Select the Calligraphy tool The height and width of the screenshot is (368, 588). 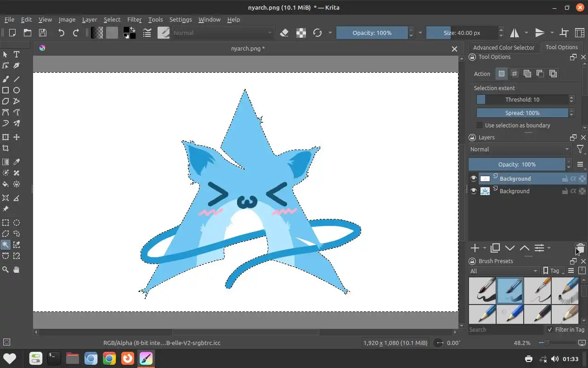tap(17, 66)
